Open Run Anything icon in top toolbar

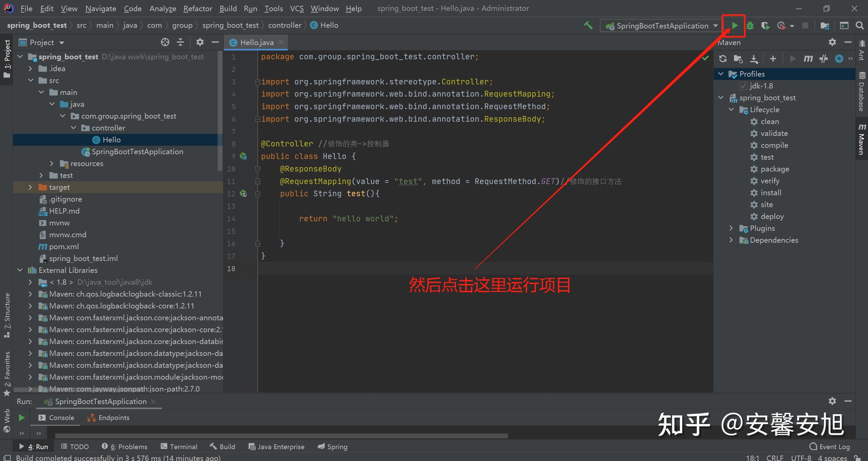[x=844, y=25]
